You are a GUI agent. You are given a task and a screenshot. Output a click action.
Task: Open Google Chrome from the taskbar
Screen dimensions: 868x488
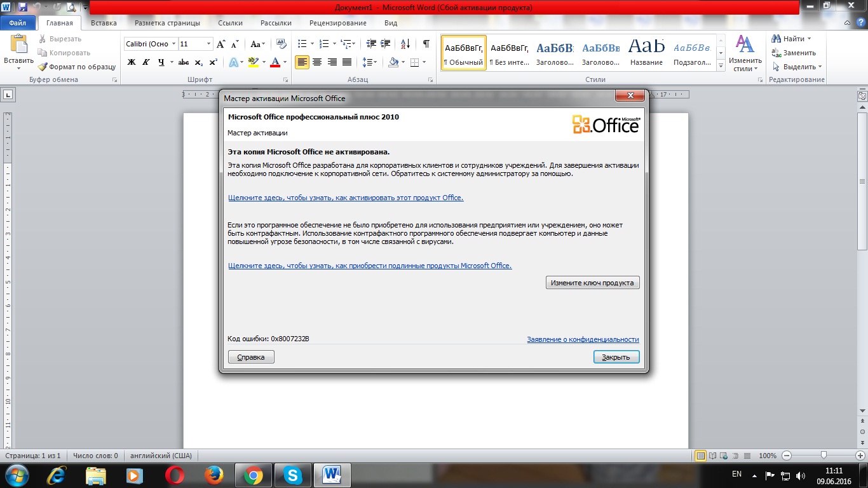(x=254, y=475)
